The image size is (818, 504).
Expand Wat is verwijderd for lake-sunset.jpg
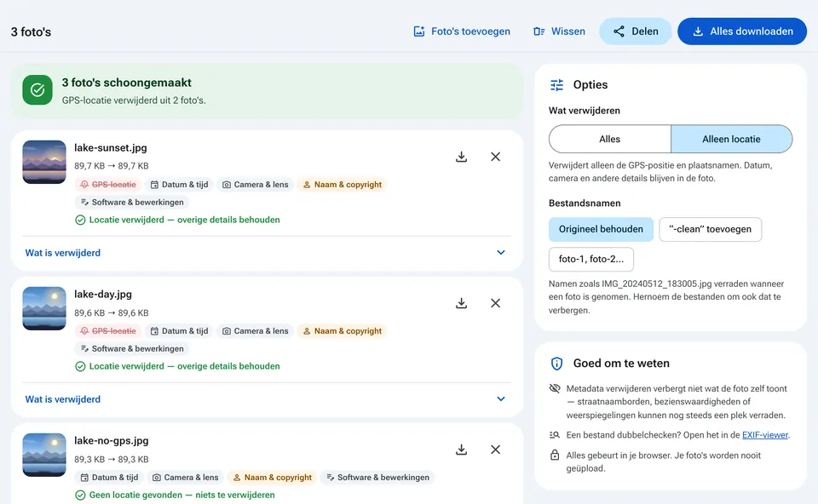266,253
